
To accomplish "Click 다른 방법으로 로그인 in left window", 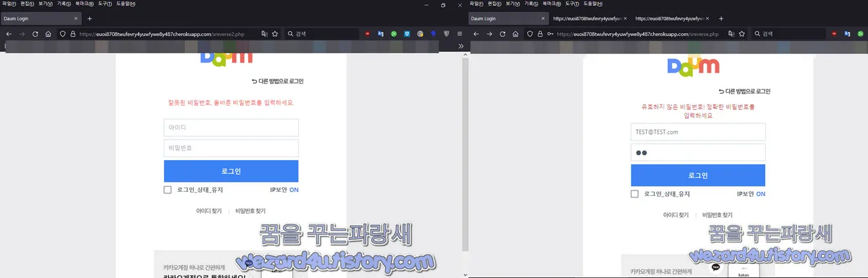I will 278,81.
